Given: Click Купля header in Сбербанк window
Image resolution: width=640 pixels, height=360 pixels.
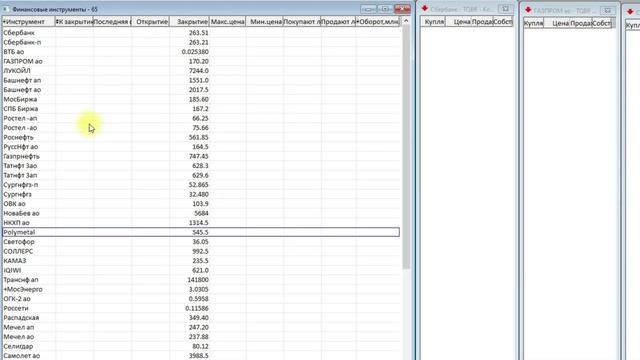Looking at the screenshot, I should (433, 22).
